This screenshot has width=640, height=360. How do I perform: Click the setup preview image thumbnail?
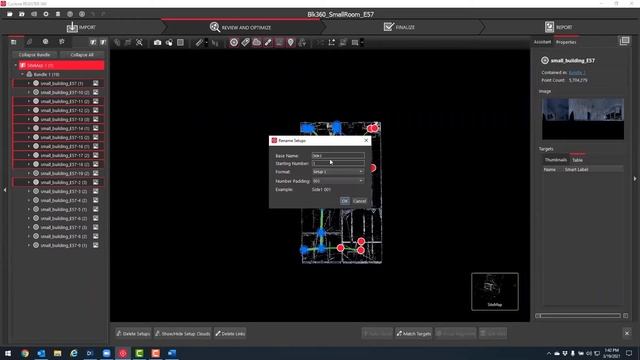(583, 119)
